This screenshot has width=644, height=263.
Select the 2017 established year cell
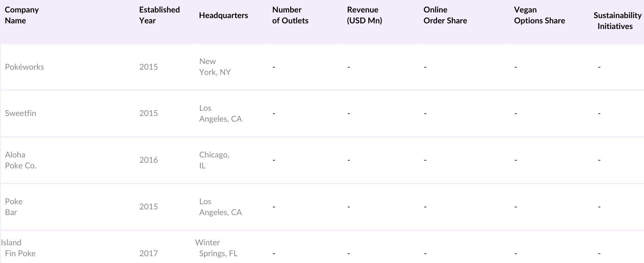149,253
